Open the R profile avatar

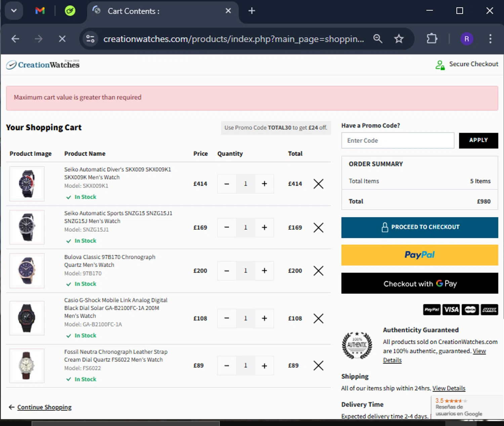tap(467, 39)
